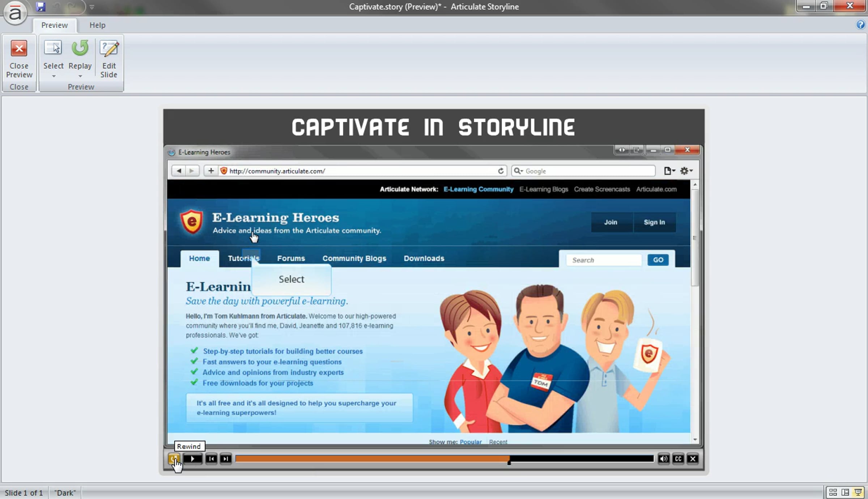Click the Close Preview icon

click(x=19, y=49)
